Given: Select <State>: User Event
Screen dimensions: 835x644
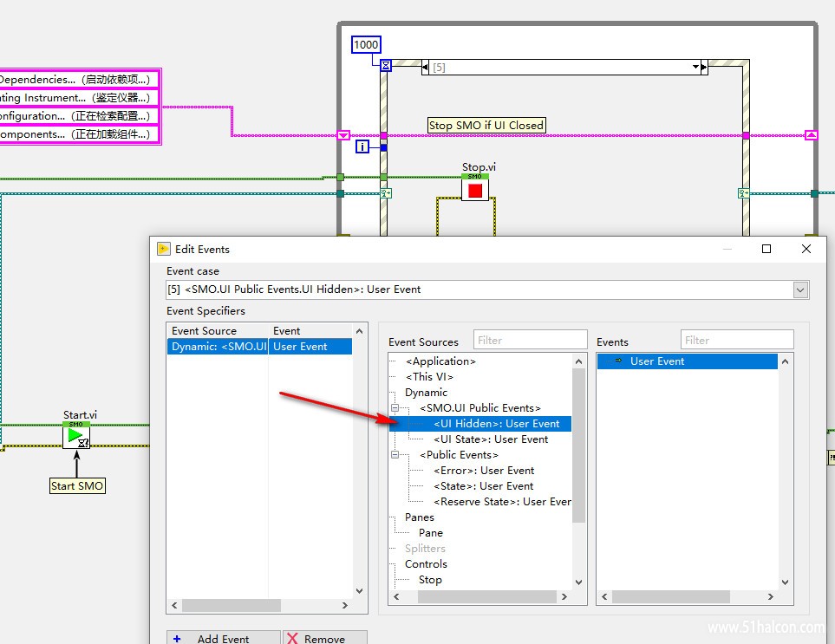Looking at the screenshot, I should pyautogui.click(x=483, y=486).
